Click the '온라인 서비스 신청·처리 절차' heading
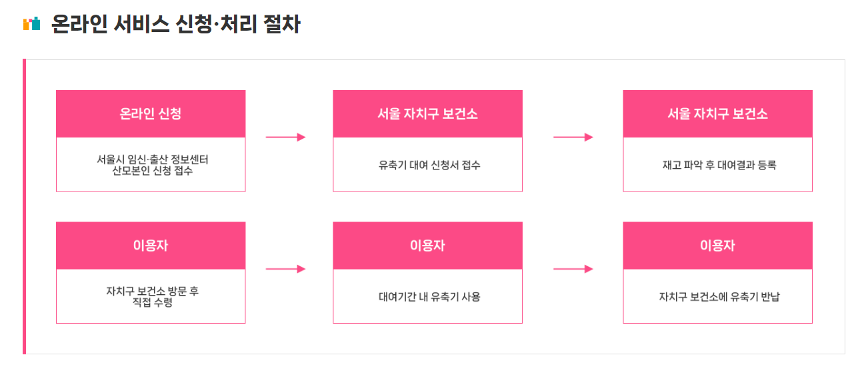The height and width of the screenshot is (379, 868). [x=175, y=25]
